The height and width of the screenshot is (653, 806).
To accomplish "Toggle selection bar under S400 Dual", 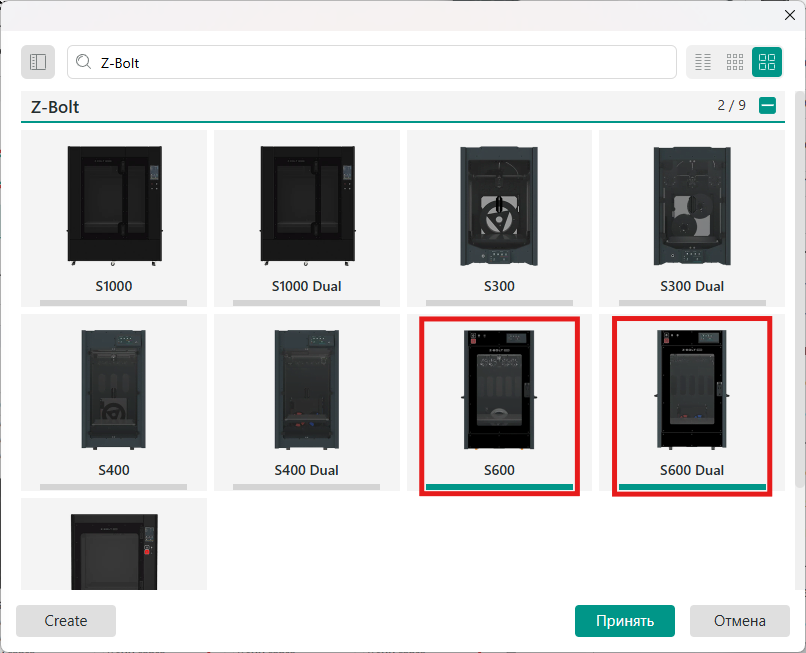I will tap(306, 487).
